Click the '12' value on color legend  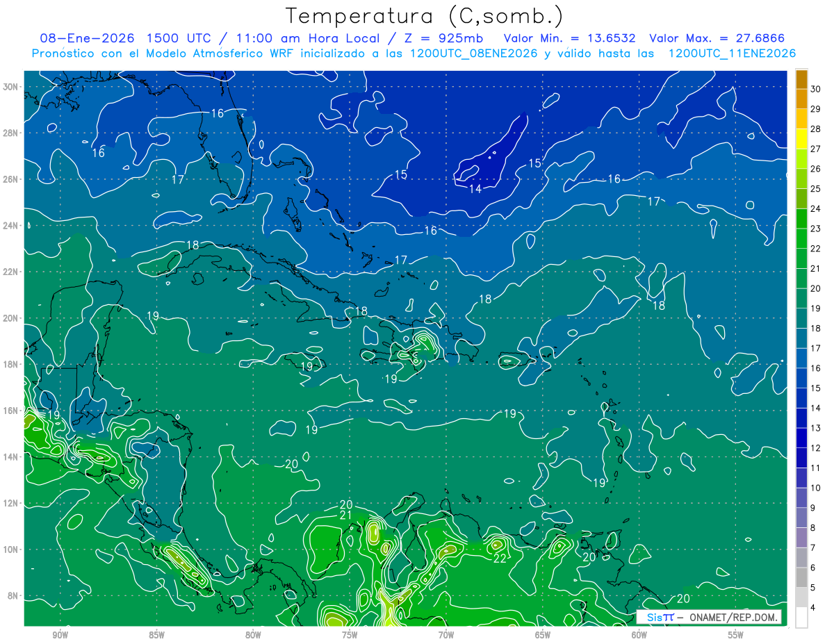pos(816,447)
